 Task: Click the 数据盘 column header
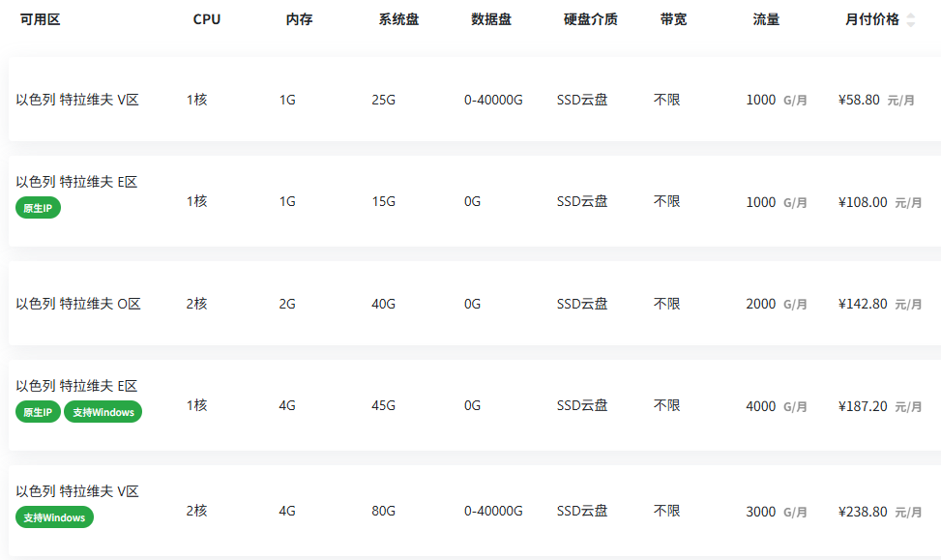coord(491,19)
